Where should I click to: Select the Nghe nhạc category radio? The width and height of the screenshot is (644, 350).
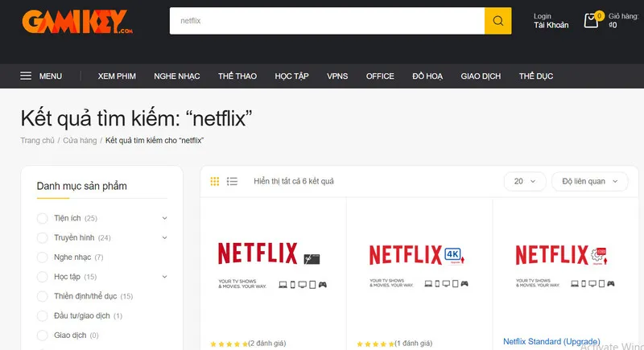point(43,257)
